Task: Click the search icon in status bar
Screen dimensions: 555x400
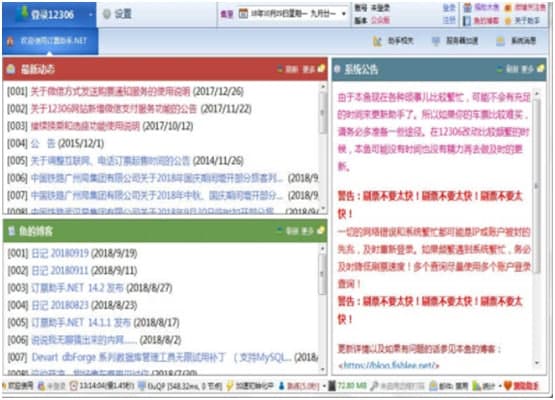Action: [374, 385]
